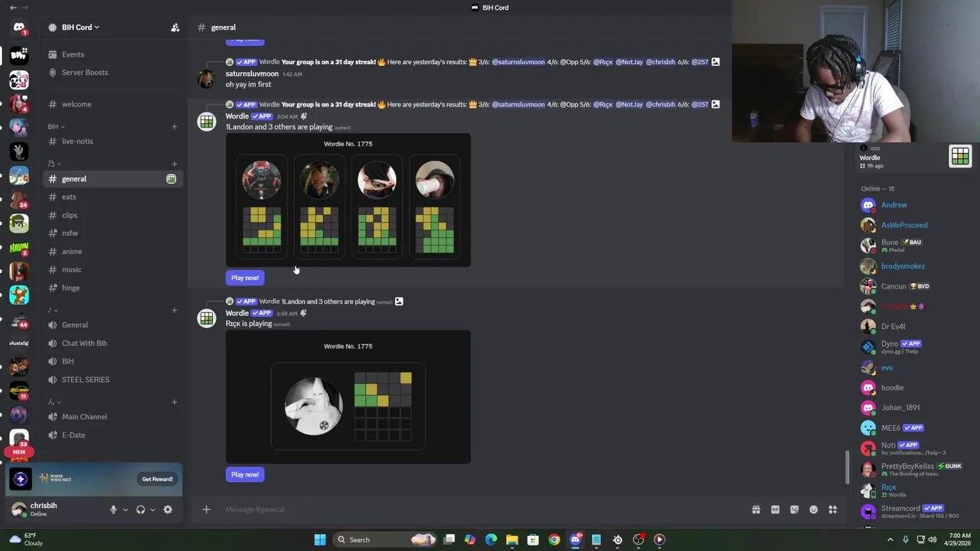The image size is (980, 551).
Task: Join STEEL SERIES voice channel
Action: (x=113, y=380)
